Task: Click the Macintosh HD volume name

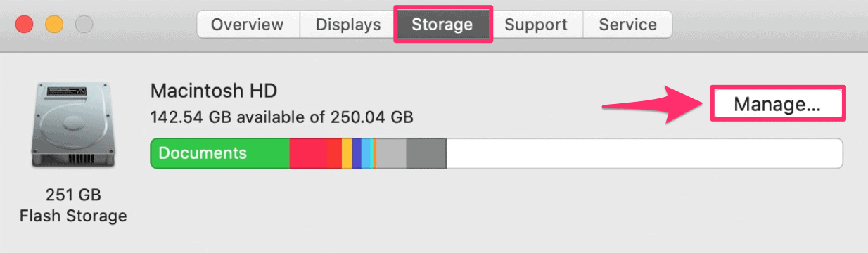Action: 214,90
